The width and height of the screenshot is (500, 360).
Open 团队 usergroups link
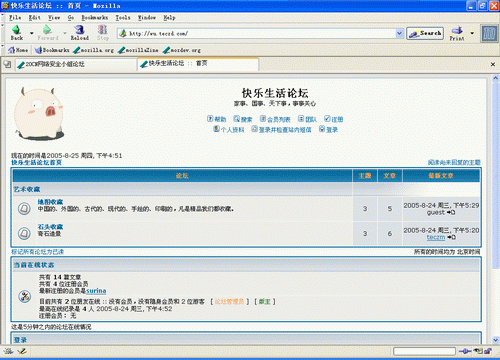tap(307, 119)
